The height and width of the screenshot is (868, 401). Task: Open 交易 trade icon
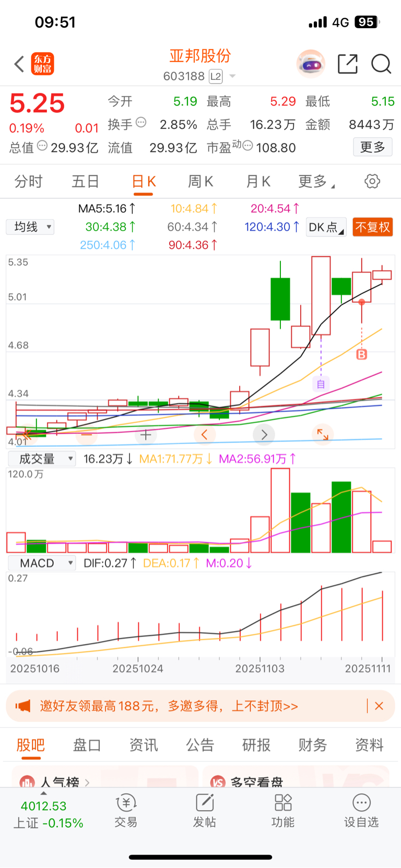(126, 811)
